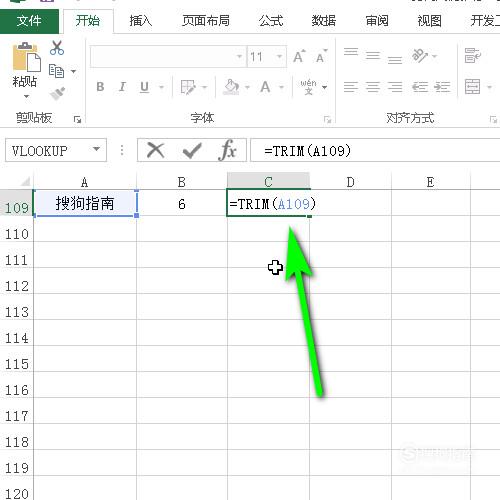Screen dimensions: 500x500
Task: Open Insert Function fx dialog
Action: point(228,150)
